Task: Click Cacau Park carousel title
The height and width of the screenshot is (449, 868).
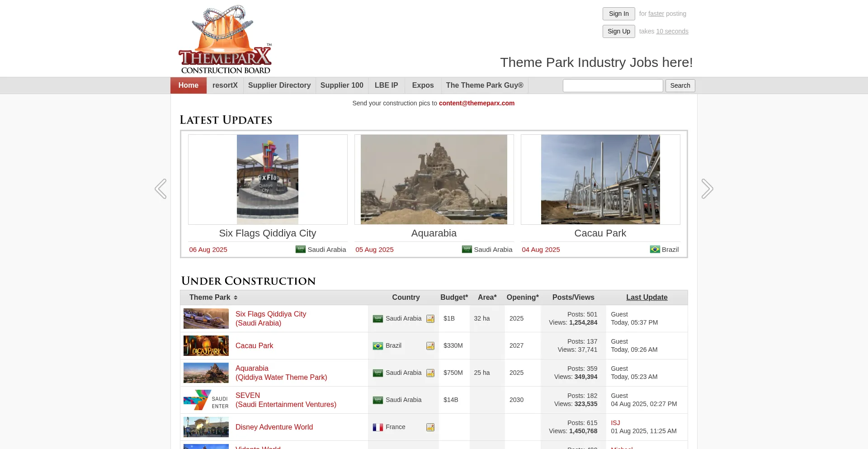Action: click(600, 233)
